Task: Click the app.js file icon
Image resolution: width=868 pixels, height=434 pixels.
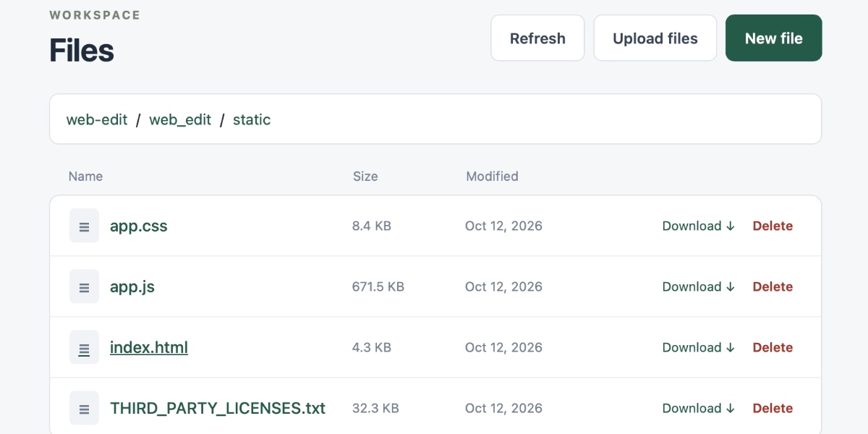Action: pos(84,286)
